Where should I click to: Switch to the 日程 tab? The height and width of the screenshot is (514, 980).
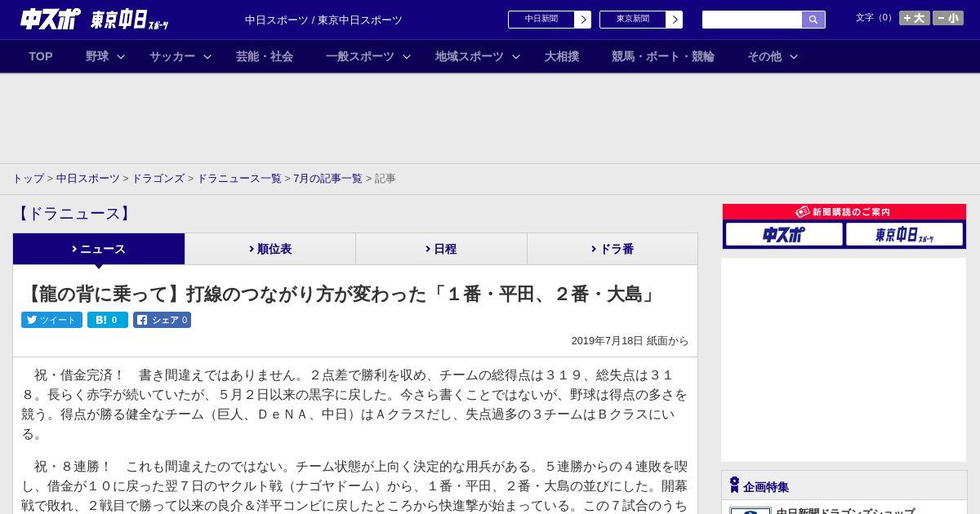point(442,249)
